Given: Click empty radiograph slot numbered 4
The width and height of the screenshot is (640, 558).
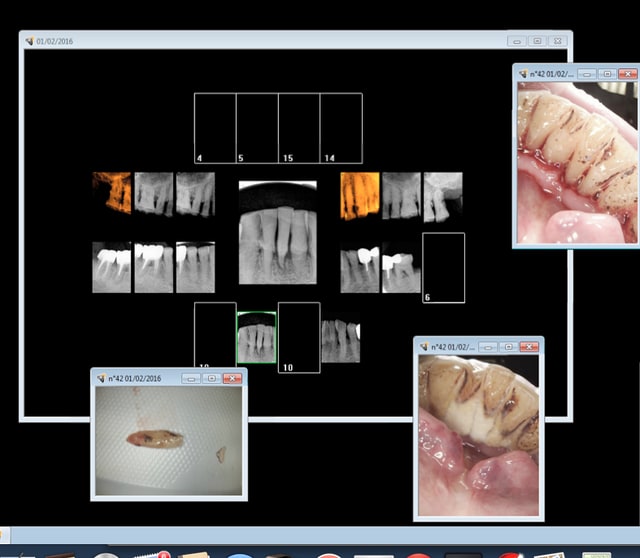Looking at the screenshot, I should (x=214, y=127).
